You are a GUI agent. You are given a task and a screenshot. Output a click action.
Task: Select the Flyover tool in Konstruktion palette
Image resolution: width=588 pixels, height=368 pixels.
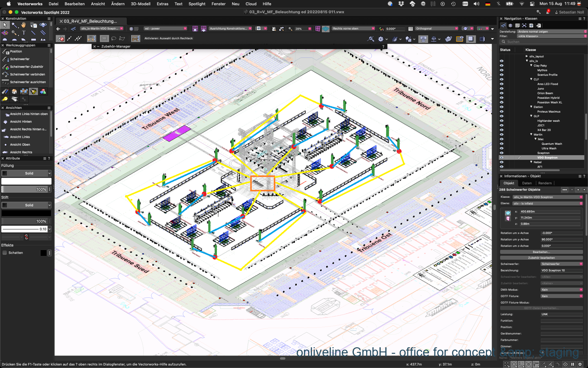pos(43,25)
